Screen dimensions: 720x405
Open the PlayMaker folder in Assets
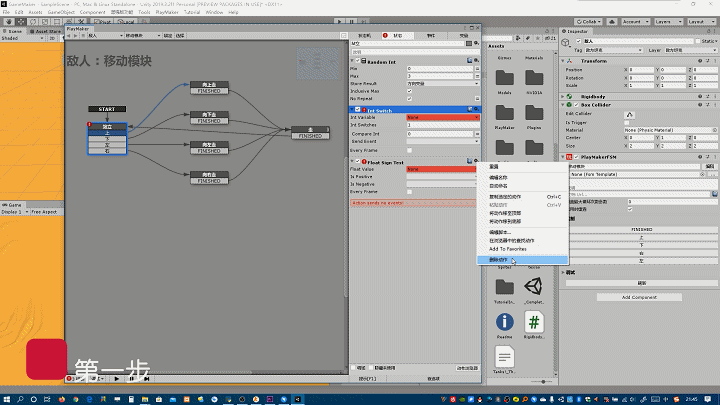505,112
